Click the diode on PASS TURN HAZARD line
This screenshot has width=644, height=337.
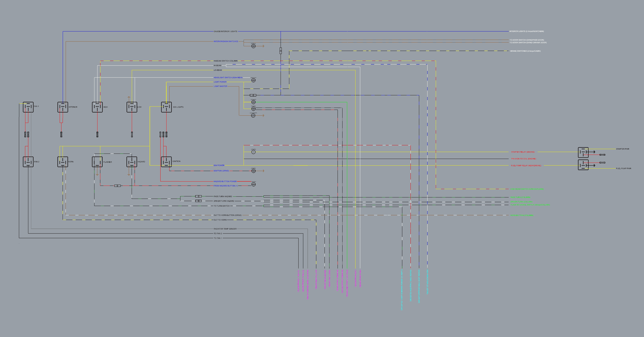pyautogui.click(x=198, y=196)
